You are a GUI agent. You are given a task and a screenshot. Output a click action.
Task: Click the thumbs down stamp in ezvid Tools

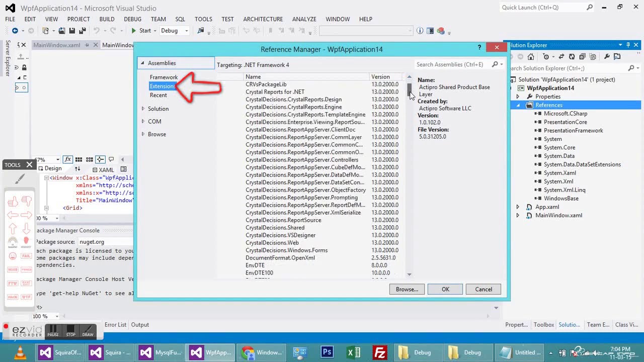coord(27,202)
